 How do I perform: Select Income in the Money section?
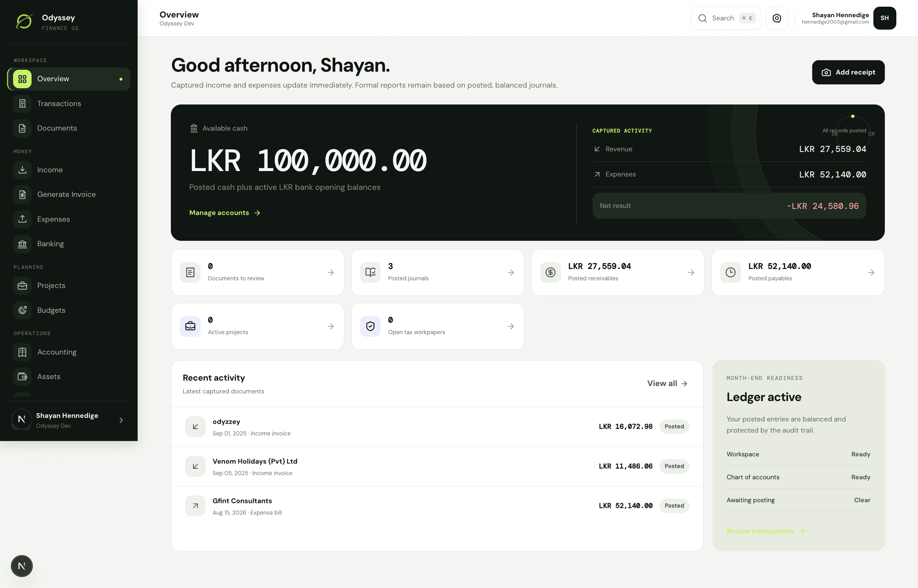69,170
